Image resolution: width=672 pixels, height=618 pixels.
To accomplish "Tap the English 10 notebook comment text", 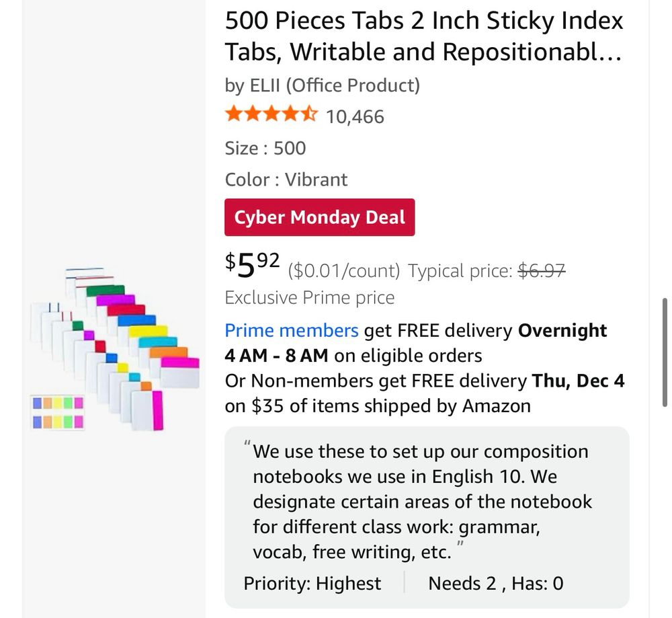I will pyautogui.click(x=422, y=501).
